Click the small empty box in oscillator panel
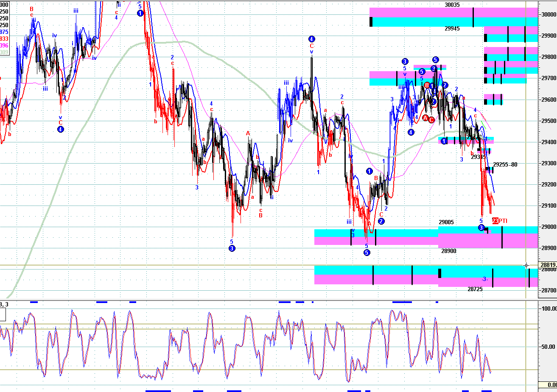The height and width of the screenshot is (392, 557). tap(3, 314)
